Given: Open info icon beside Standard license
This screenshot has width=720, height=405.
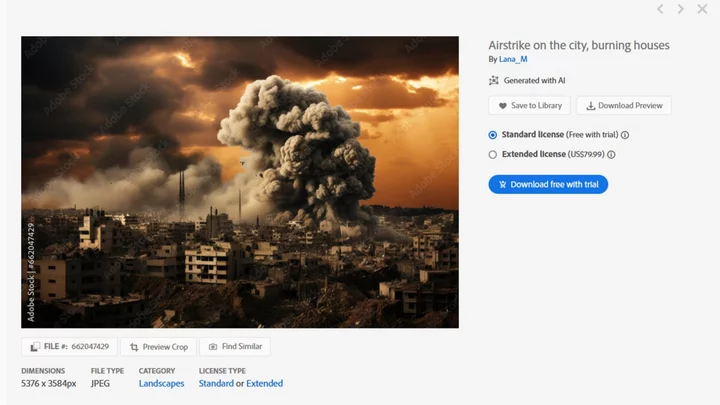Looking at the screenshot, I should click(625, 134).
